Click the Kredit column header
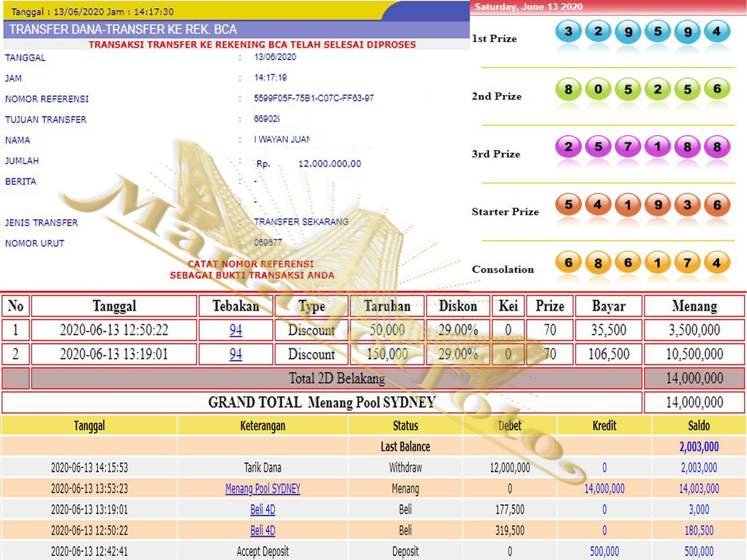Viewport: 747px width, 560px height. (604, 426)
